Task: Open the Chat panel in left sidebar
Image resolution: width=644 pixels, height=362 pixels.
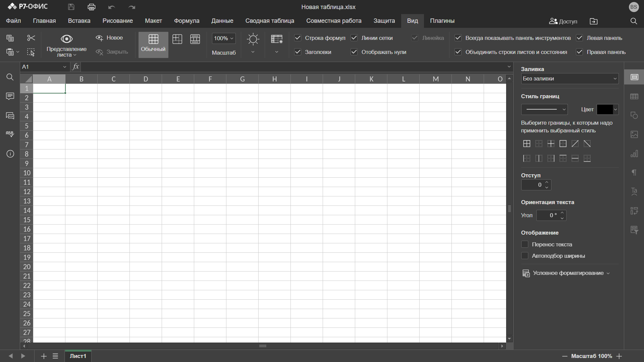Action: click(x=10, y=116)
